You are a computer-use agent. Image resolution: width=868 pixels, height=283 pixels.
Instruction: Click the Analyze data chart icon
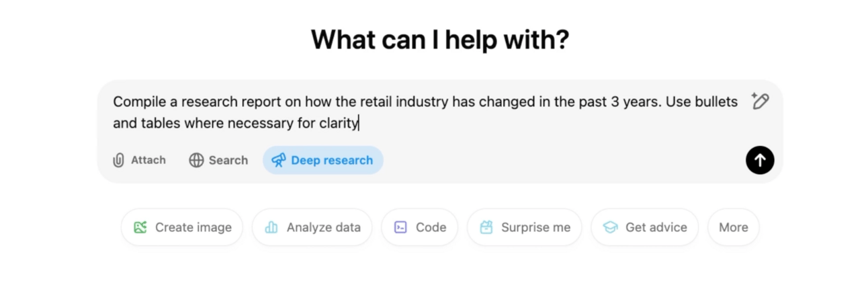271,227
